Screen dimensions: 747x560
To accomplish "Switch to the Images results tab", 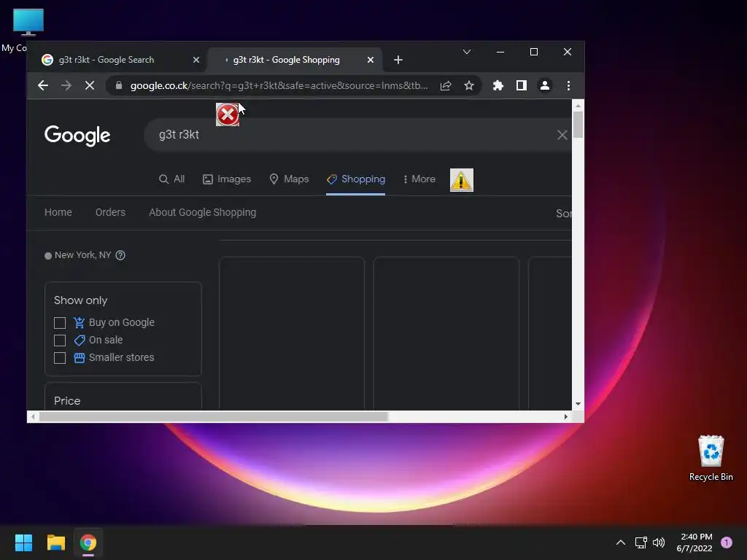I will [227, 179].
